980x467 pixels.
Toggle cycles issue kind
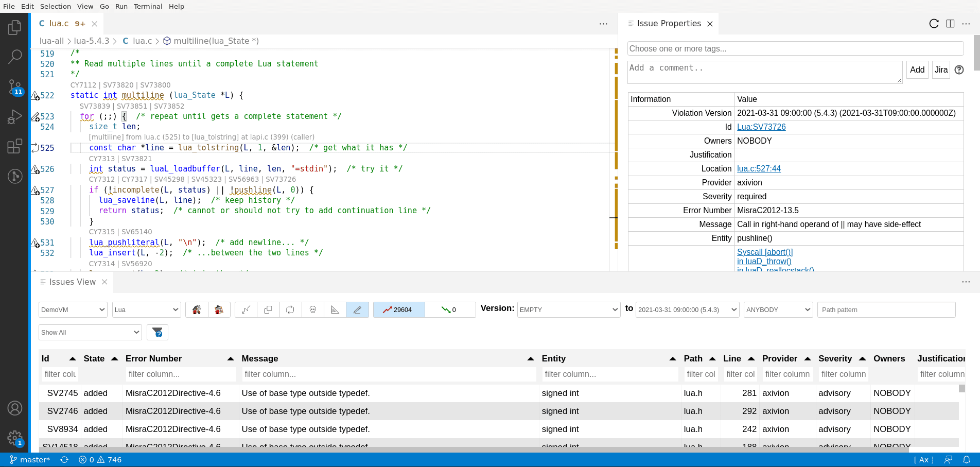[x=290, y=309]
